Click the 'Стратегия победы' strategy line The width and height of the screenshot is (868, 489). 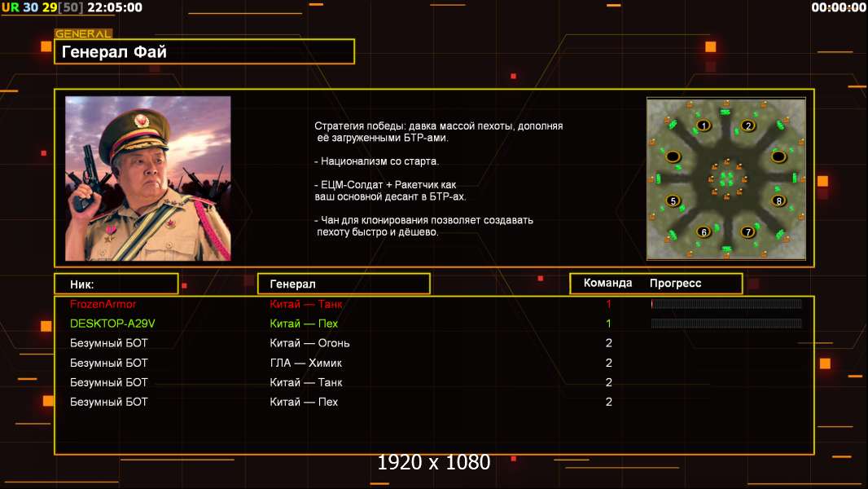pyautogui.click(x=438, y=132)
